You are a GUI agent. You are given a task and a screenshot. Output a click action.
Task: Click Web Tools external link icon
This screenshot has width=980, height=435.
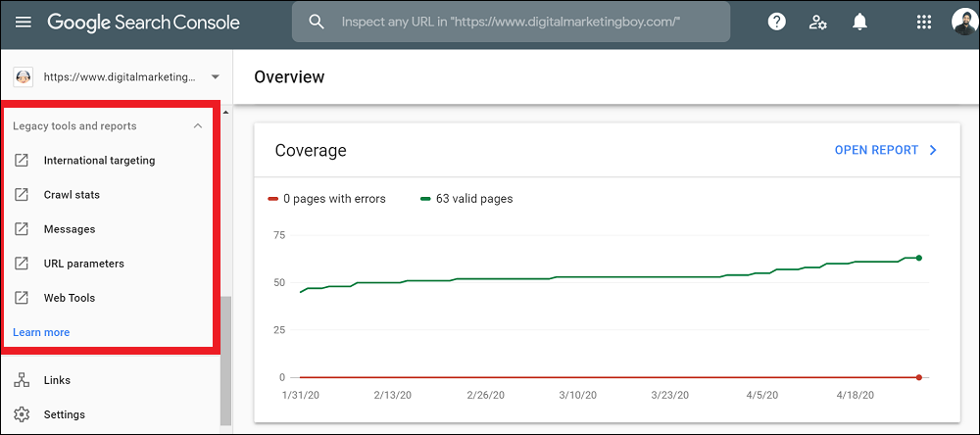(22, 298)
